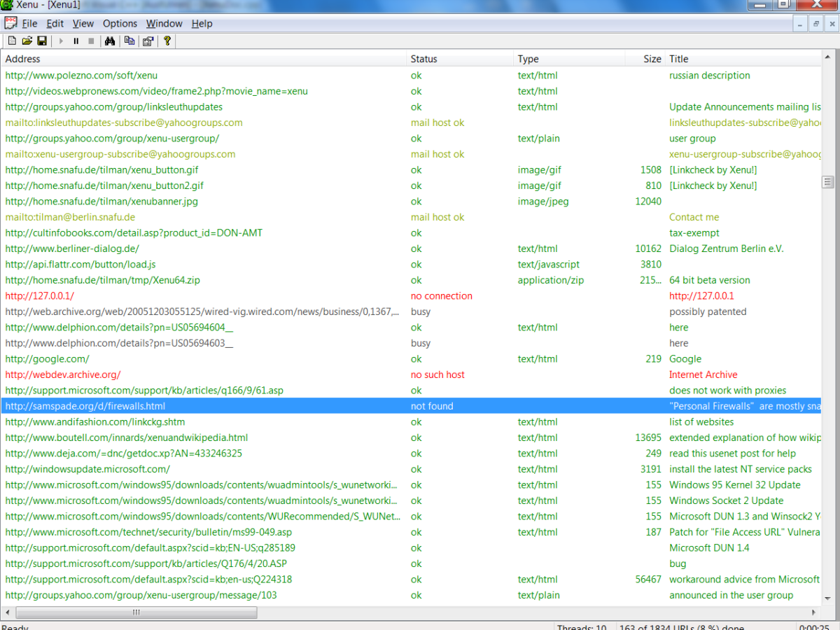Select the q166/9/61.asp Microsoft support address
Viewport: 840px width, 630px height.
click(x=144, y=391)
